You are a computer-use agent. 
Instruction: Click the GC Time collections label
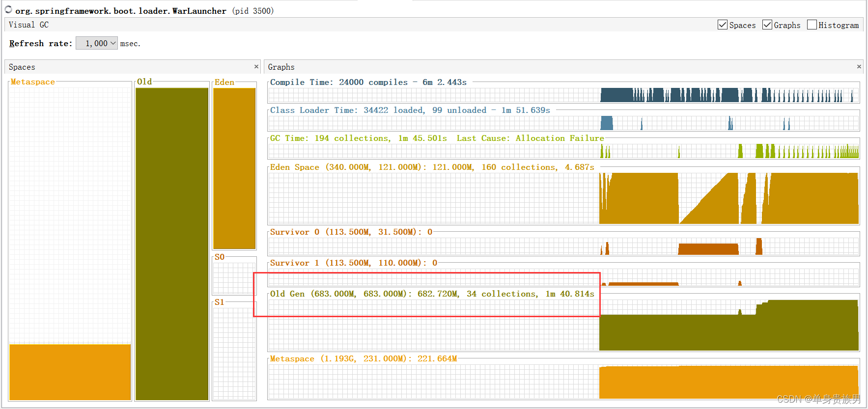(x=359, y=138)
